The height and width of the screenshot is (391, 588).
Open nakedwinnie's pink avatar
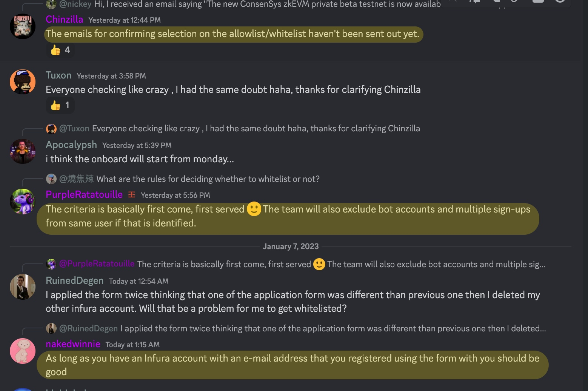point(23,351)
